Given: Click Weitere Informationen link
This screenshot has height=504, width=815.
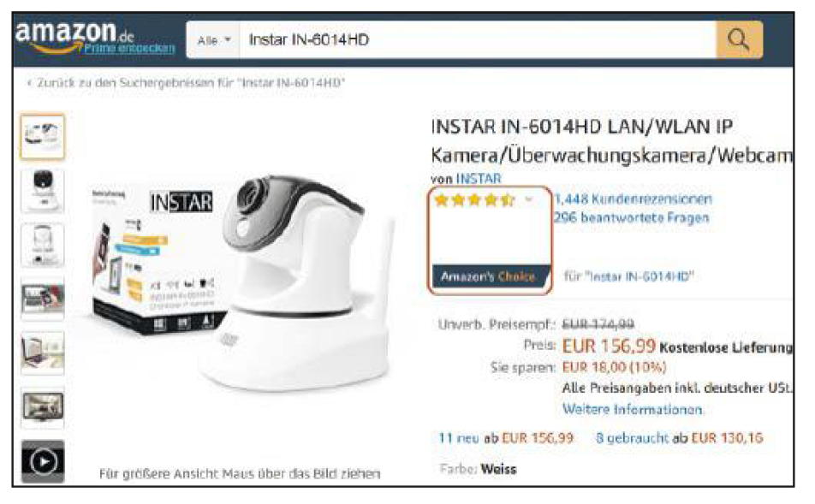Looking at the screenshot, I should (x=633, y=409).
